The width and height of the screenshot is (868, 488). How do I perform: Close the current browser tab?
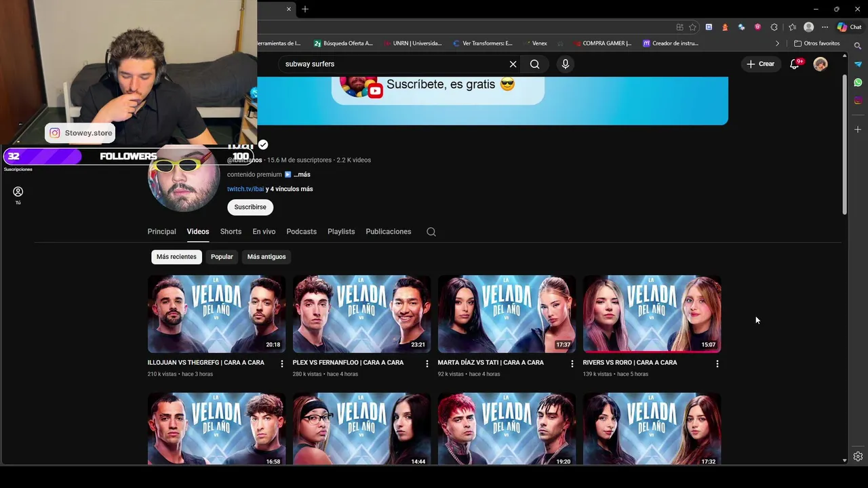coord(289,9)
